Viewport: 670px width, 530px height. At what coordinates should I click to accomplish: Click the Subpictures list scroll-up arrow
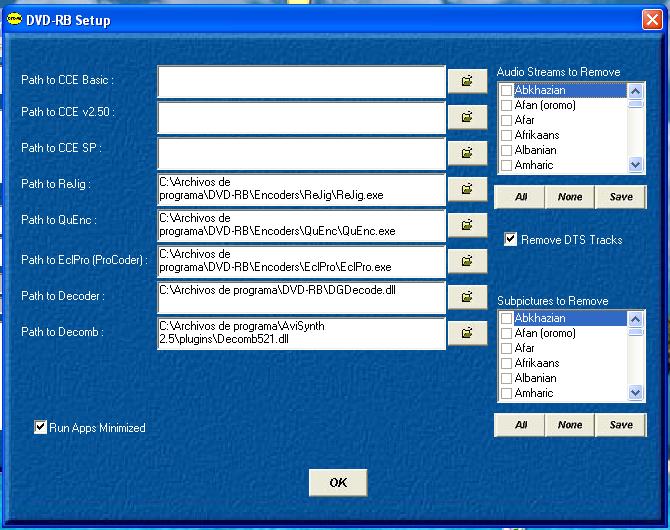click(x=635, y=319)
